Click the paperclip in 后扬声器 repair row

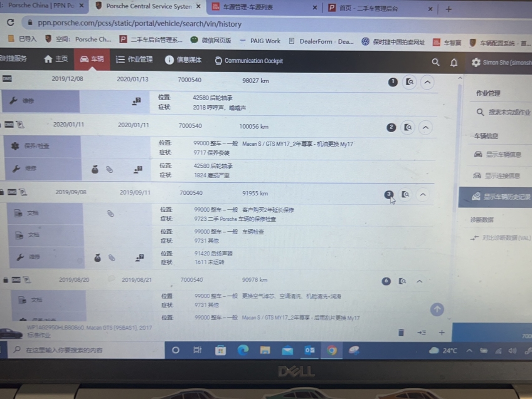tap(112, 258)
